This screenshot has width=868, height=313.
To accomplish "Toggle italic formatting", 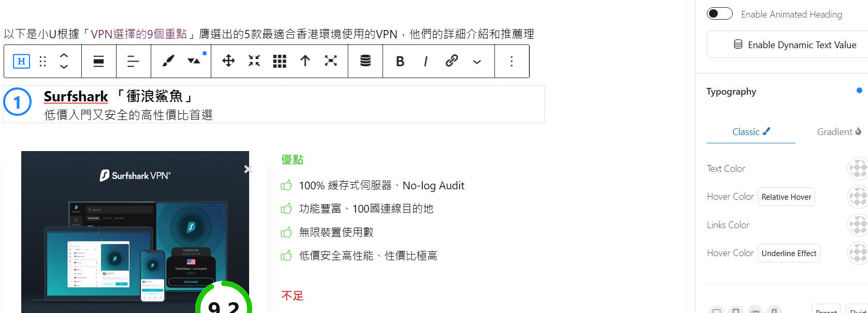I will (x=426, y=61).
